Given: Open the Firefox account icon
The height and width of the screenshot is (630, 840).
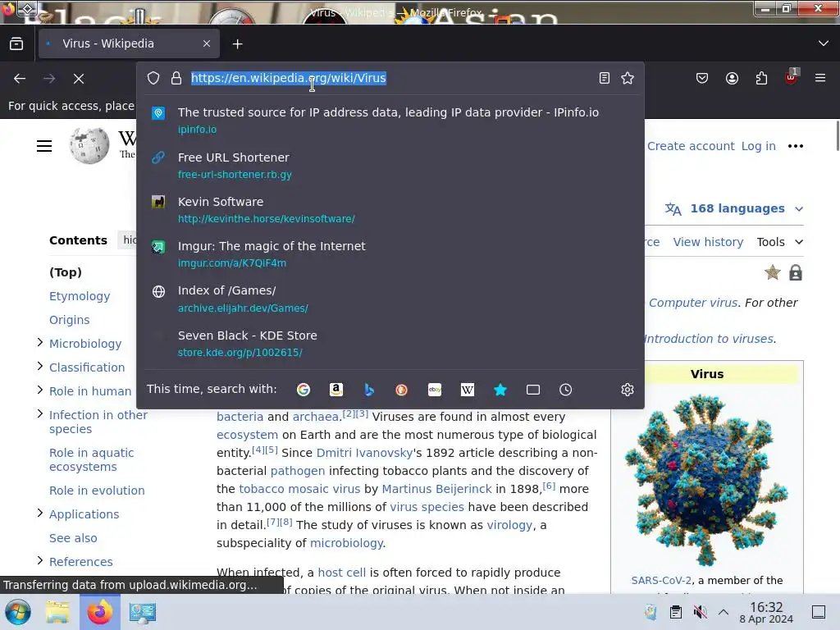Looking at the screenshot, I should click(732, 79).
